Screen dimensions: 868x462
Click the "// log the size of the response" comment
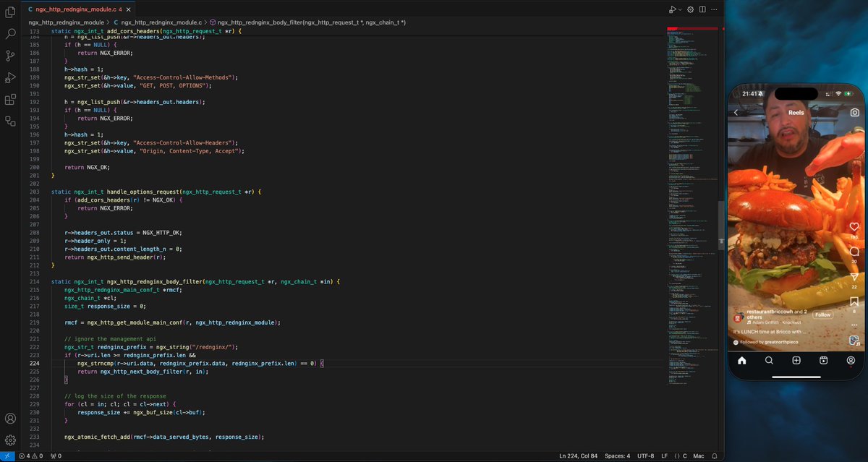coord(115,395)
